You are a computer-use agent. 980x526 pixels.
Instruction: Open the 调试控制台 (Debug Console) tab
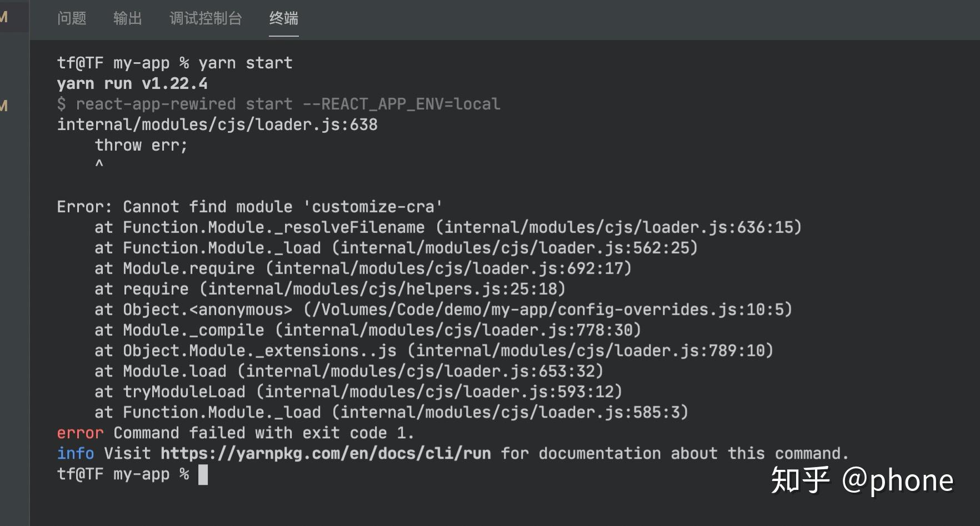(205, 18)
